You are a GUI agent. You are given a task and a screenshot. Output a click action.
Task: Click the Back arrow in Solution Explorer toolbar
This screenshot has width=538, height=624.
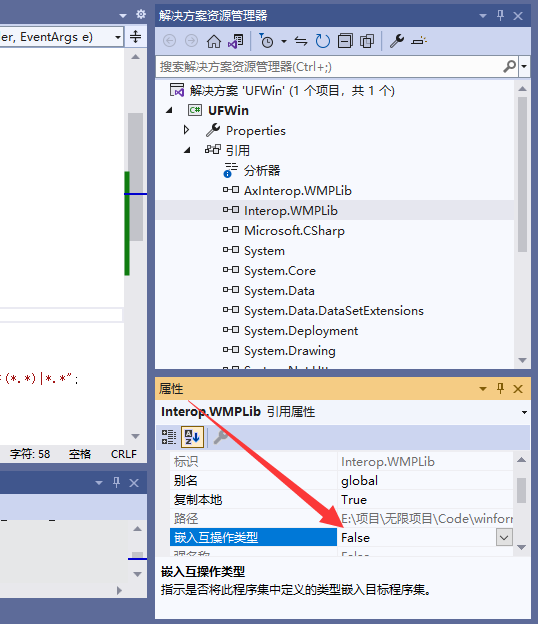coord(170,41)
